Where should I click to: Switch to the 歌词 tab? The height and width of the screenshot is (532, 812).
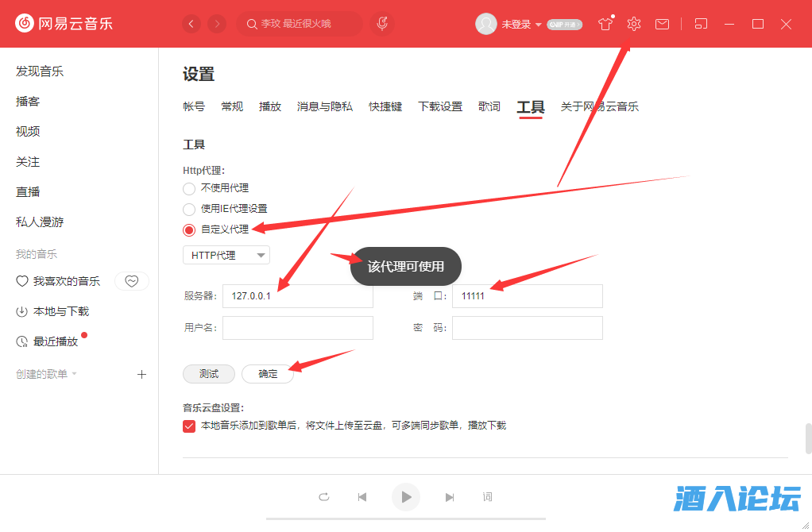(x=489, y=106)
